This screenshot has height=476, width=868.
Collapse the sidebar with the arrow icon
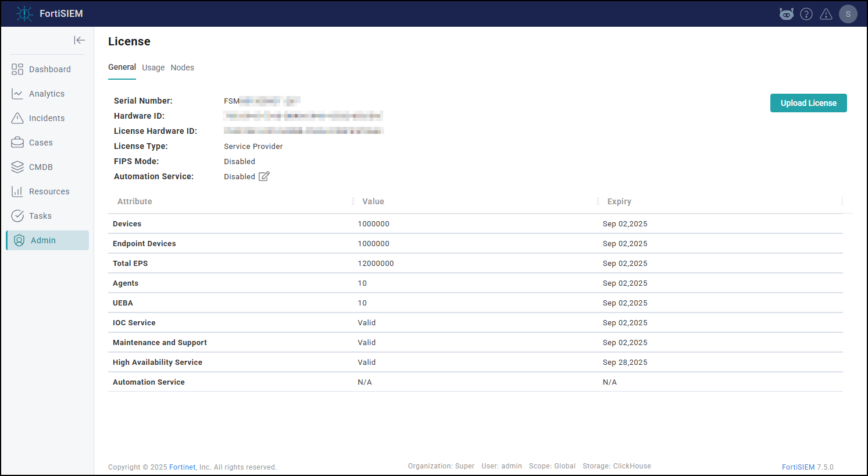point(80,40)
